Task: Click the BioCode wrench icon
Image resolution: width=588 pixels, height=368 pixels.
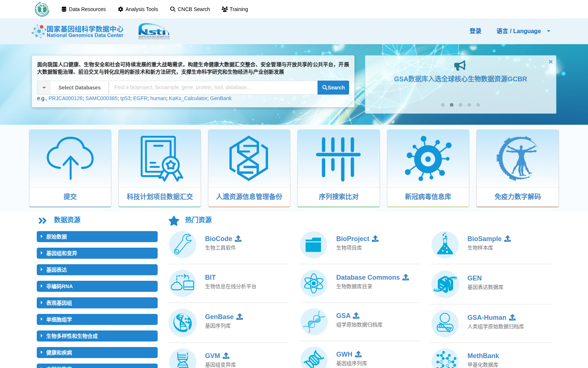Action: click(183, 245)
